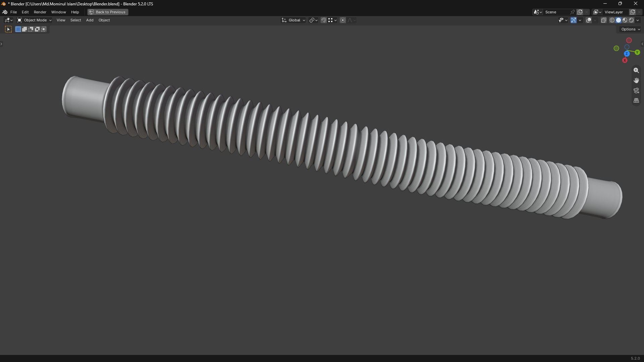Screen dimensions: 644x362
Task: Toggle the scene pin icon
Action: tap(573, 12)
